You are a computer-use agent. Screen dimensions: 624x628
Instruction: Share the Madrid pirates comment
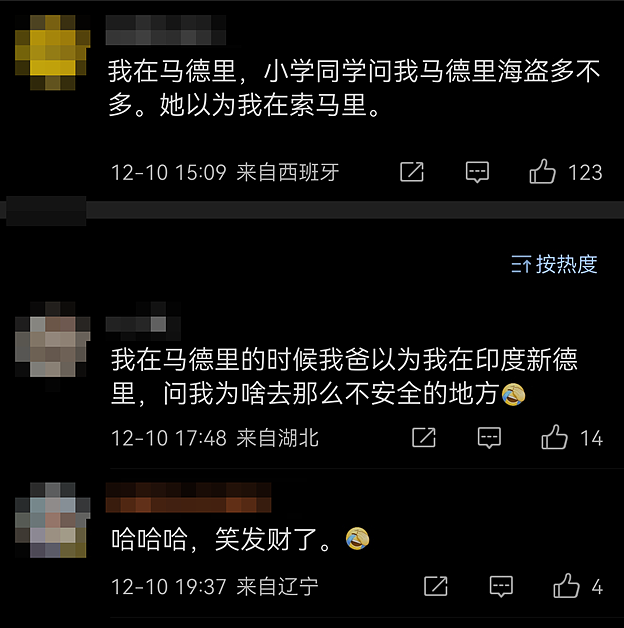412,172
